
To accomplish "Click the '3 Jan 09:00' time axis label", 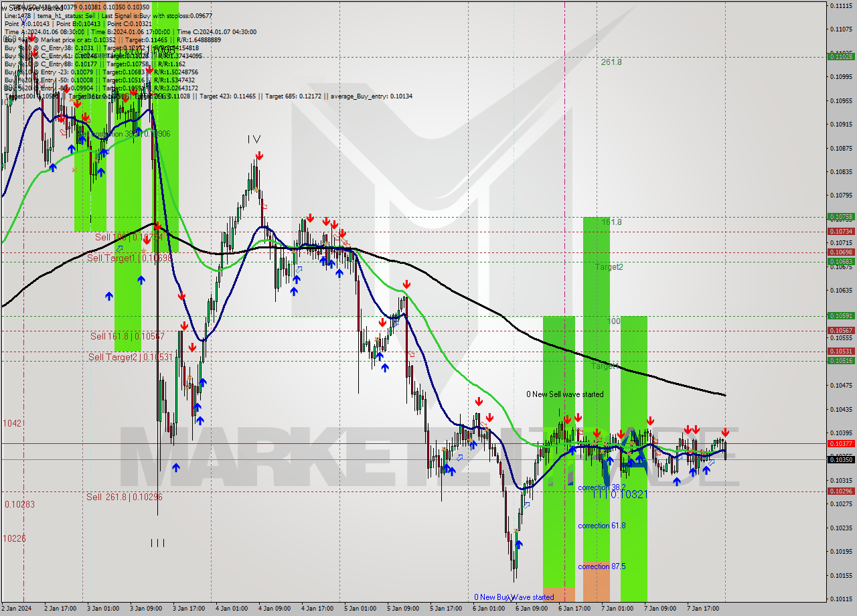I will tap(146, 609).
